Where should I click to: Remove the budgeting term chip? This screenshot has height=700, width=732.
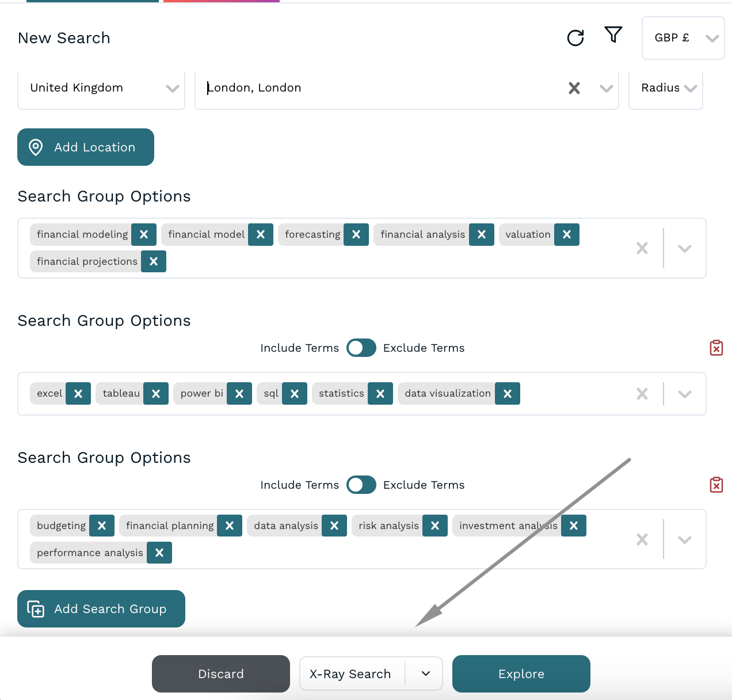pyautogui.click(x=102, y=526)
